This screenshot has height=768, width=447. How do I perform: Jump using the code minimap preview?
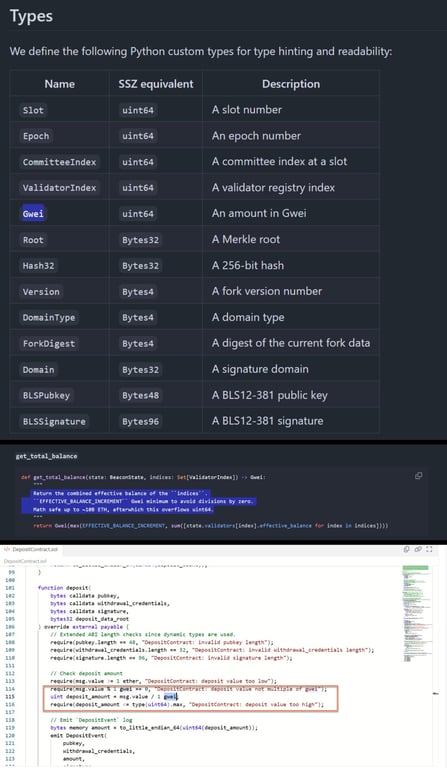pyautogui.click(x=416, y=613)
